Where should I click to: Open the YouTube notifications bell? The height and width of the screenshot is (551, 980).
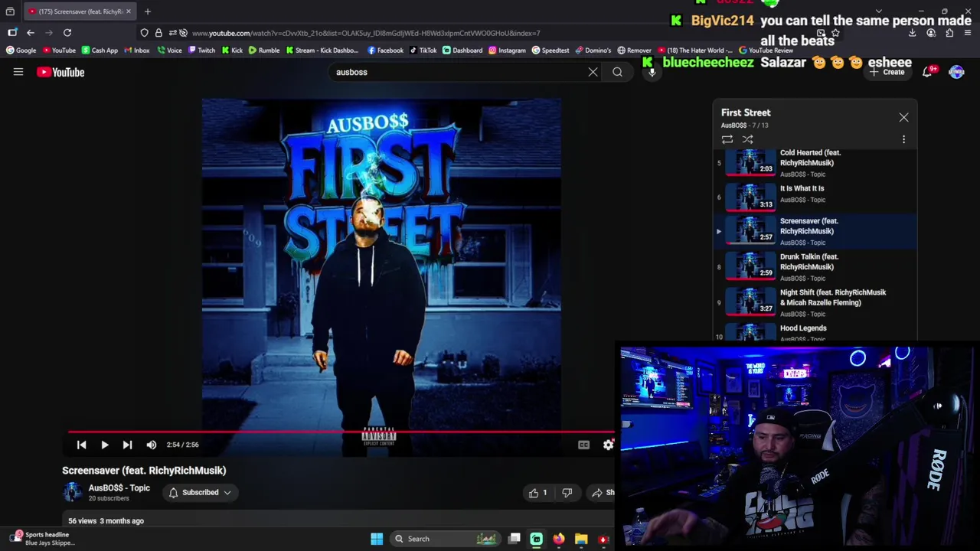tap(927, 72)
